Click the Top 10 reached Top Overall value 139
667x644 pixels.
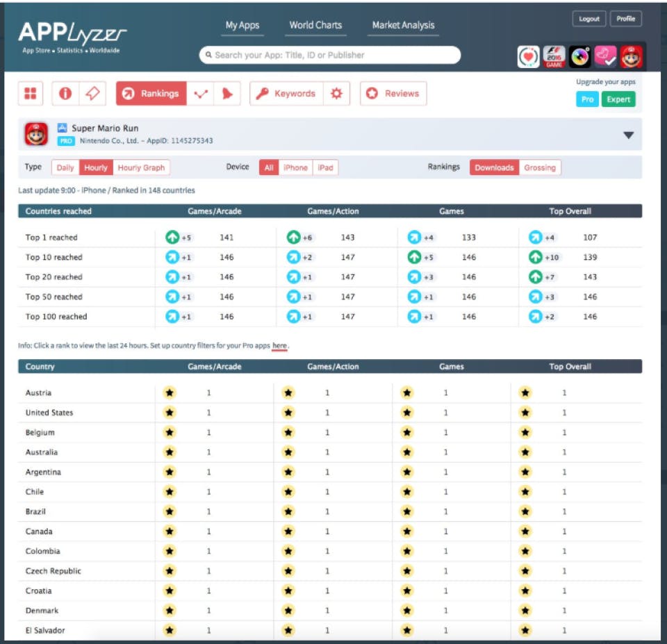tap(590, 257)
